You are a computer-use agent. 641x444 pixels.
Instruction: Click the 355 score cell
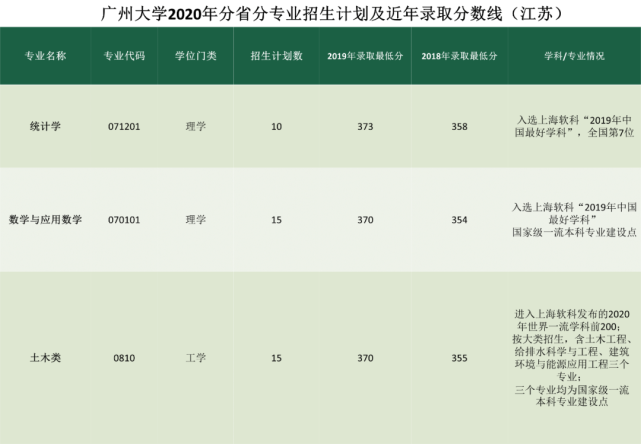459,358
